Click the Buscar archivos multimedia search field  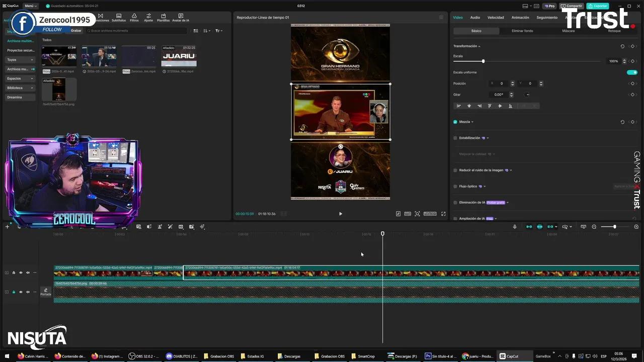(136, 31)
